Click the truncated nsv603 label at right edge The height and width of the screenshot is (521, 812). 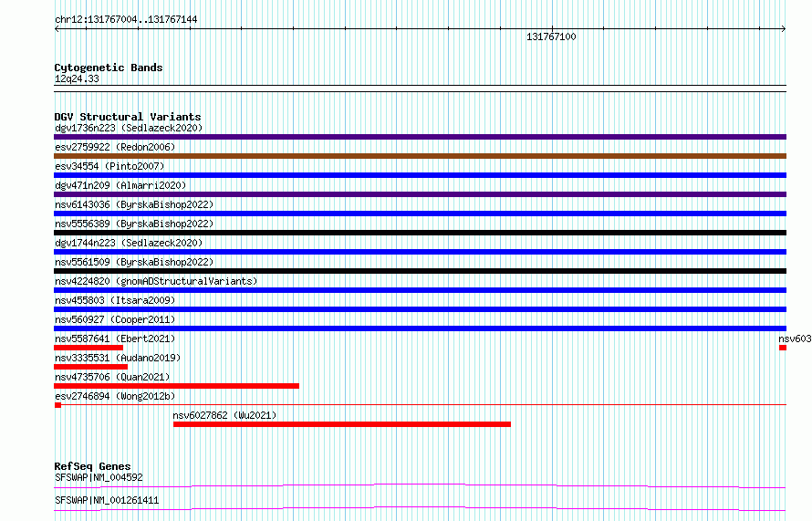click(795, 339)
